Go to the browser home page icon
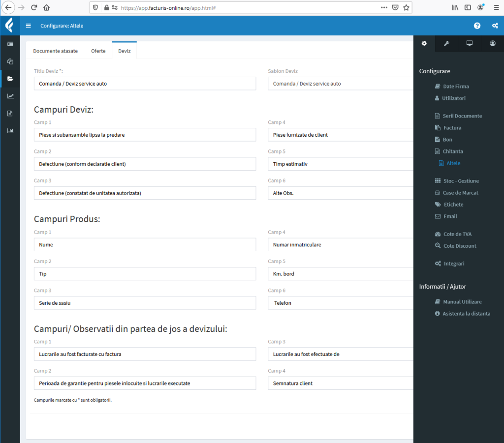Screen dimensions: 504x443 [47, 7]
